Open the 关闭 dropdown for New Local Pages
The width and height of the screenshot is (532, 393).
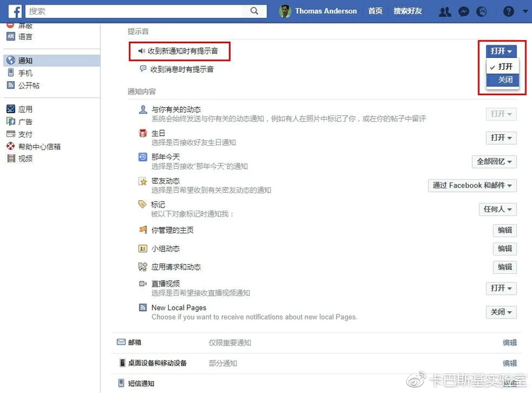(x=501, y=312)
